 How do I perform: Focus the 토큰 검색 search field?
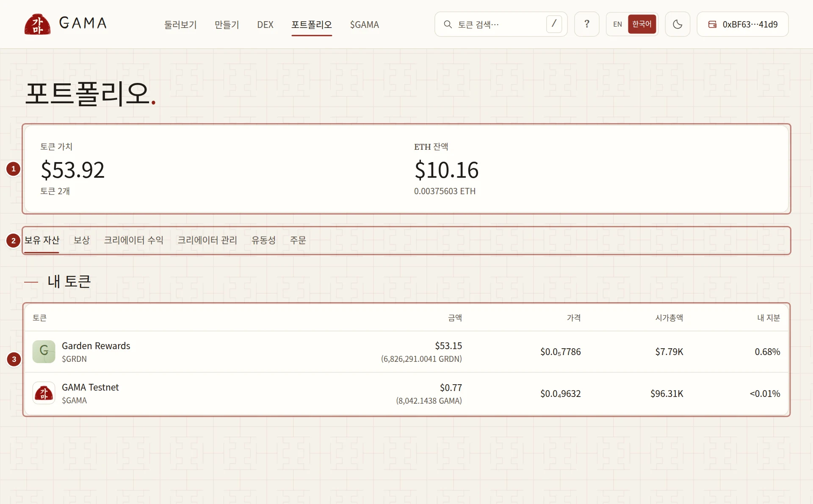(501, 24)
